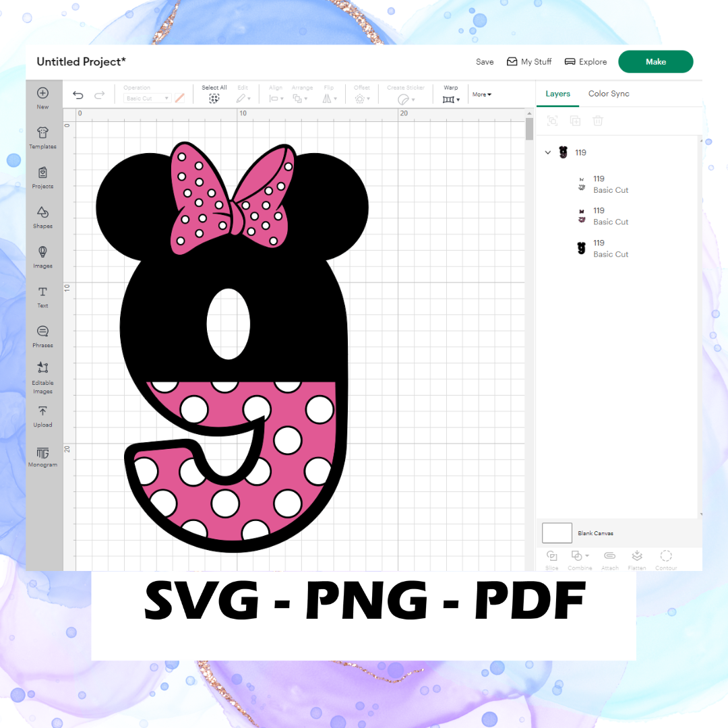Click the canvas vertical scrollbar

point(529,129)
